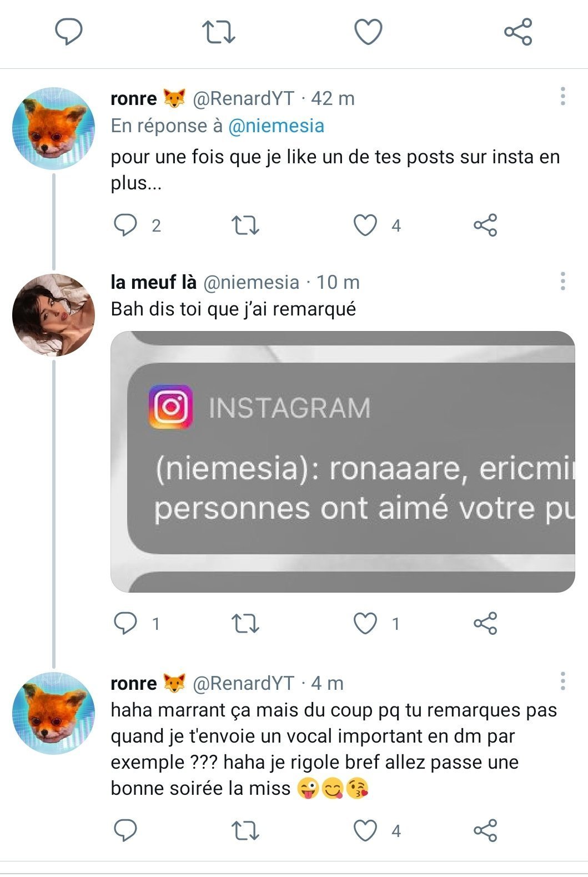The height and width of the screenshot is (877, 588).
Task: Share ronre's 42 m reply tweet
Action: point(485,225)
